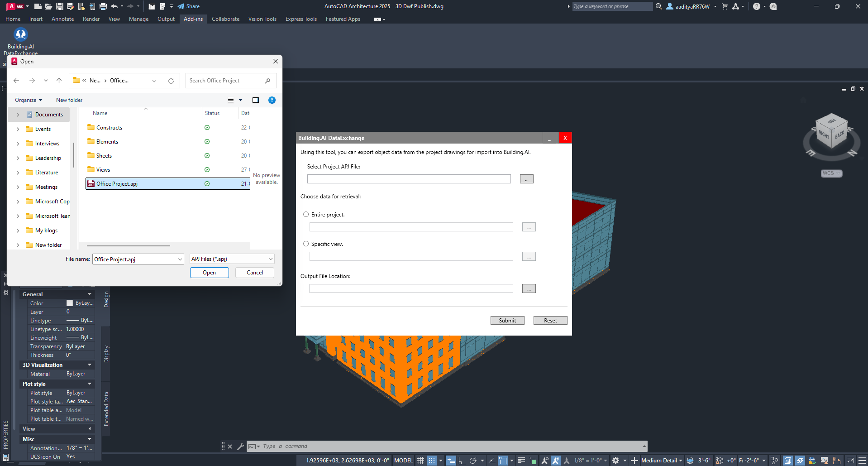The image size is (868, 466).
Task: Select the Constructs folder in file list
Action: 109,128
